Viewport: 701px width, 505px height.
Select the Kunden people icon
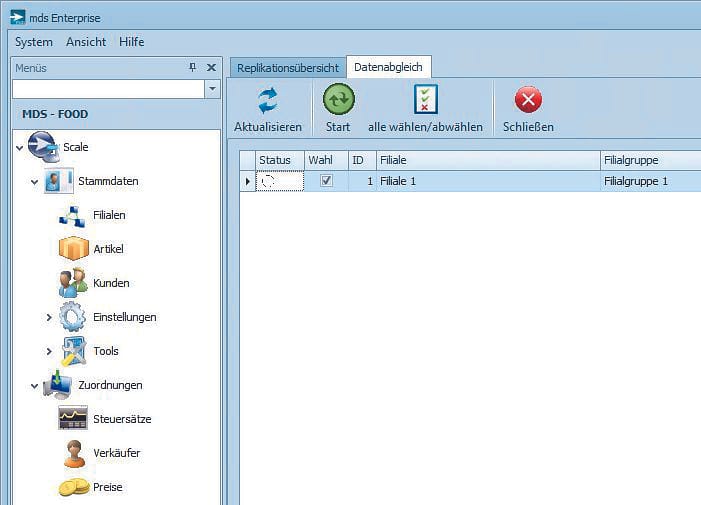(x=74, y=283)
